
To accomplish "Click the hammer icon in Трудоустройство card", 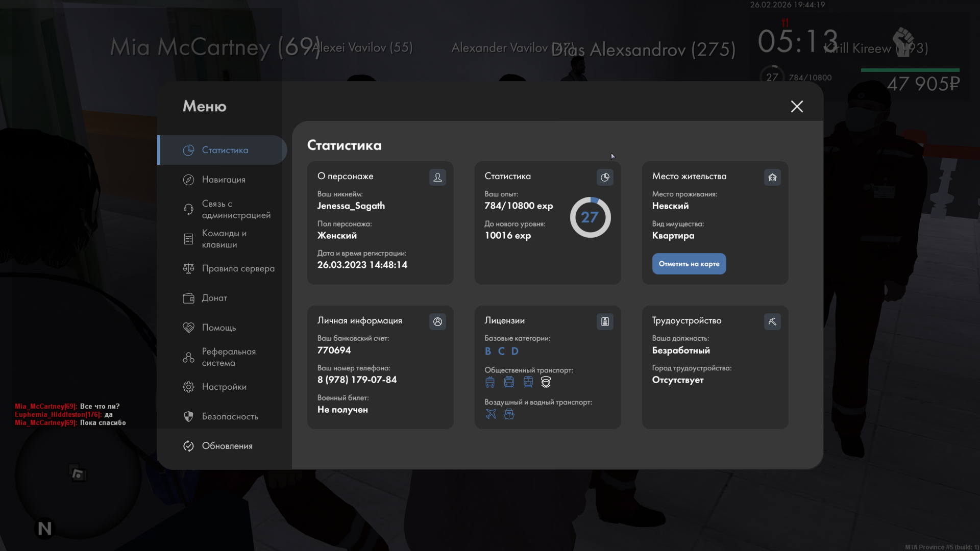I will click(x=772, y=321).
